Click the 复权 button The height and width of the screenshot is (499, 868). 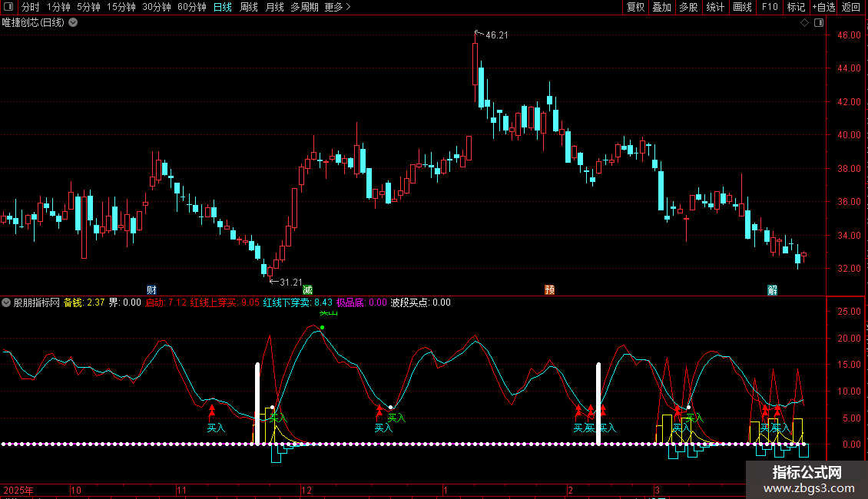[635, 7]
